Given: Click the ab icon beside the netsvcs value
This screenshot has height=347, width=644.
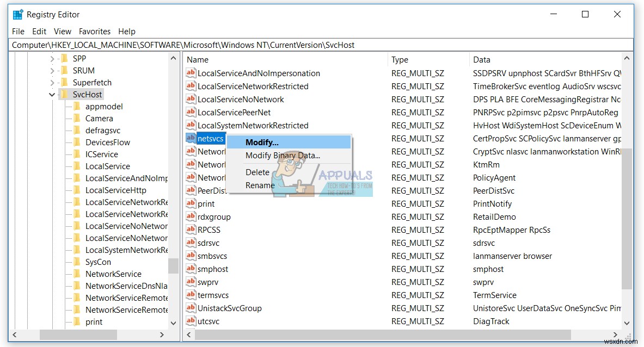Looking at the screenshot, I should pos(191,138).
